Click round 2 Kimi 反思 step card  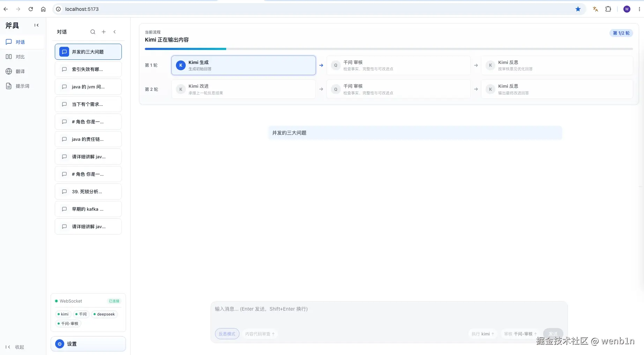tap(557, 89)
